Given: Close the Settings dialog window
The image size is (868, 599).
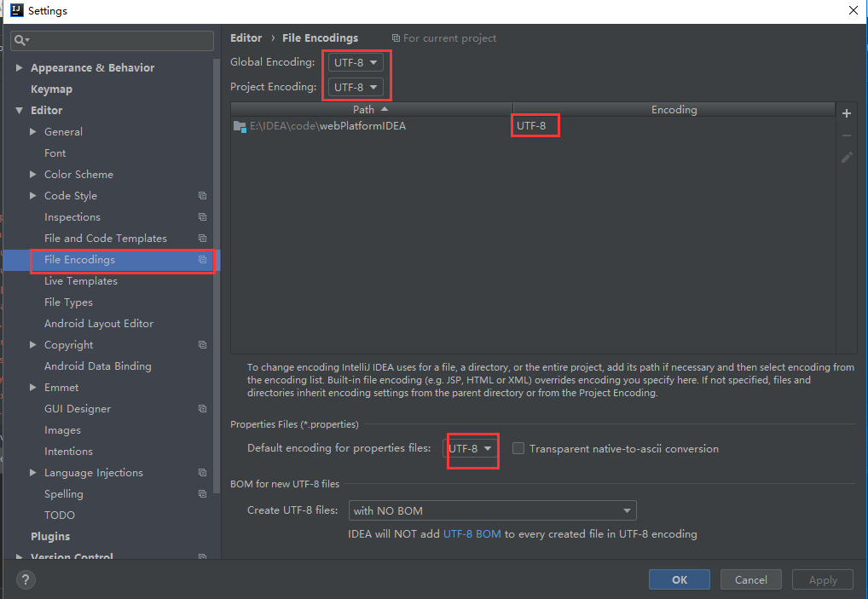Looking at the screenshot, I should pos(853,10).
